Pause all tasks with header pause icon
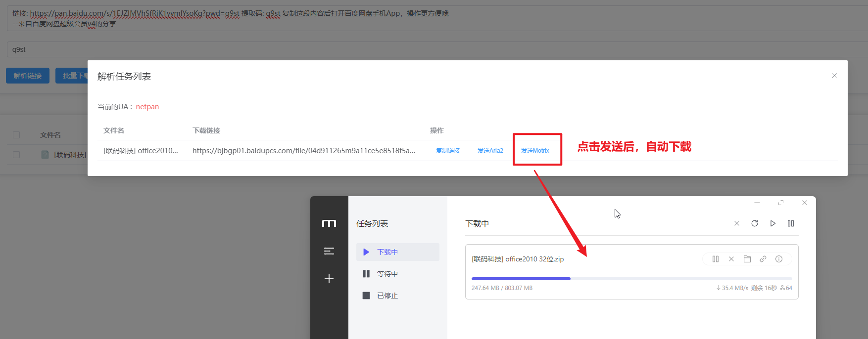 791,223
